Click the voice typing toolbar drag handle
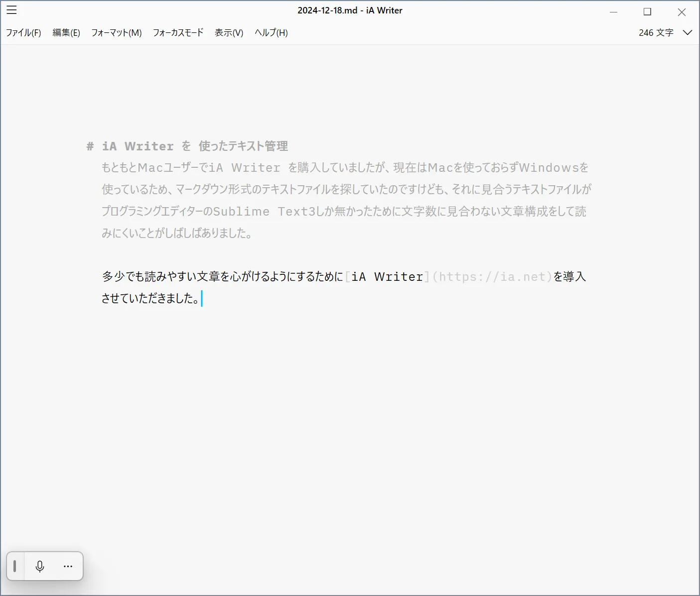Image resolution: width=700 pixels, height=596 pixels. point(15,566)
